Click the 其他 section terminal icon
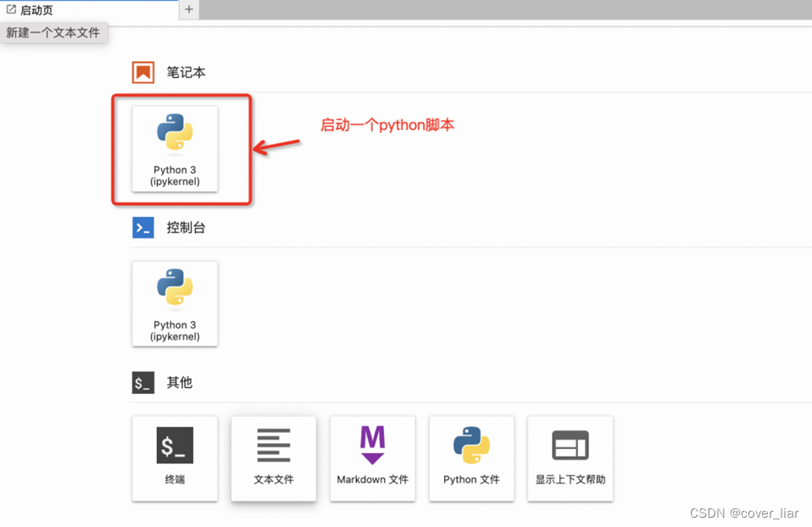Image resolution: width=812 pixels, height=527 pixels. point(143,383)
